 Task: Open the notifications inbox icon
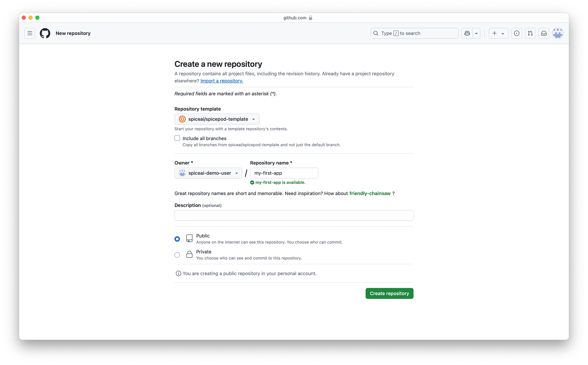click(x=544, y=33)
